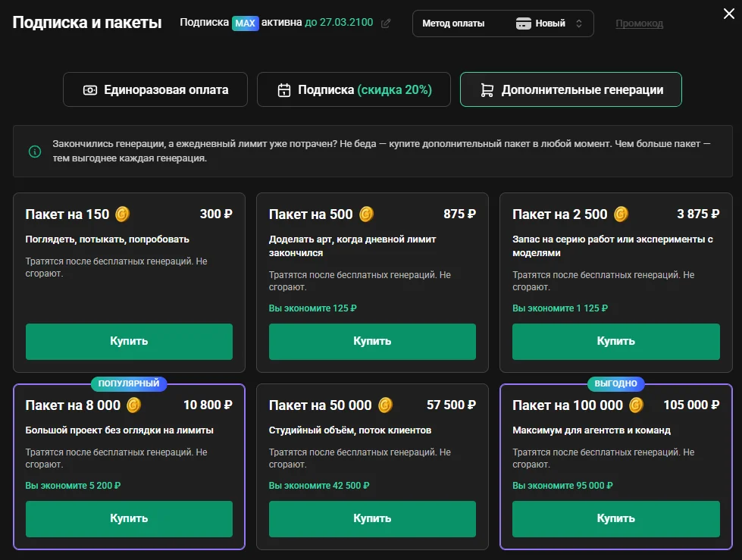
Task: Click the coin icon on Пакет на 150
Action: [122, 214]
